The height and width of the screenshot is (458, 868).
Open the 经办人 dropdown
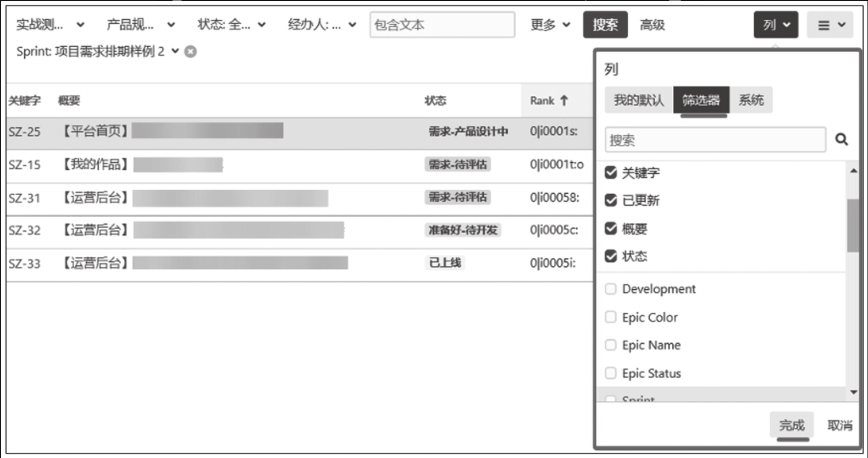coord(322,25)
